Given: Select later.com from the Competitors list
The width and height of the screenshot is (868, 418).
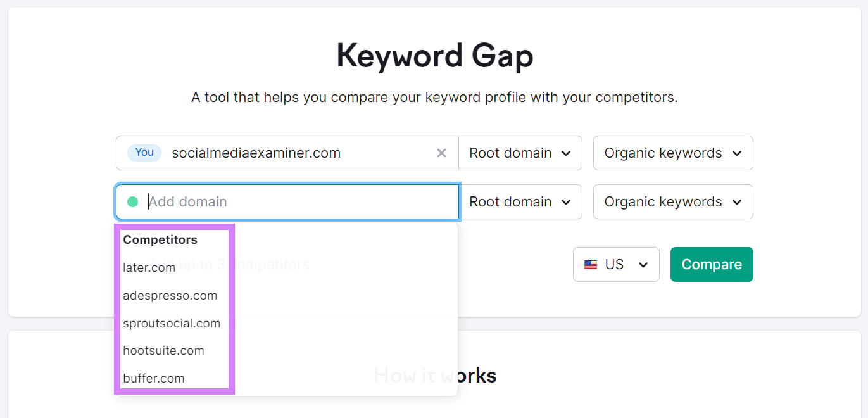Looking at the screenshot, I should pyautogui.click(x=149, y=267).
